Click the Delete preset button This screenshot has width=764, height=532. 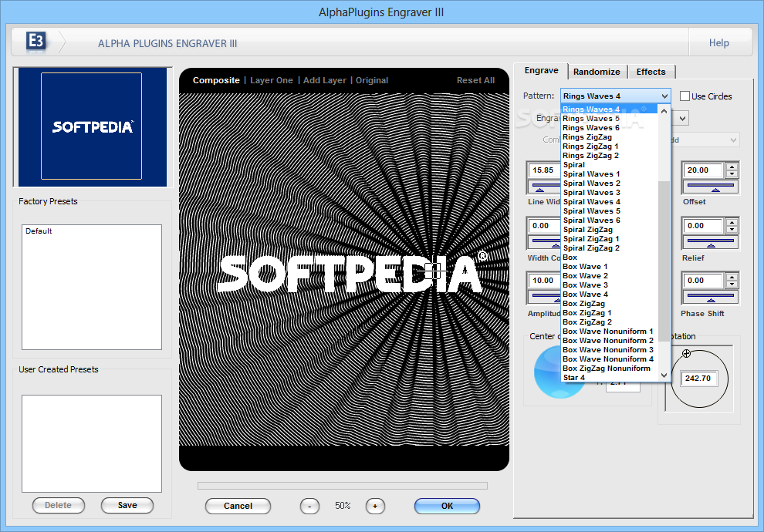point(59,505)
